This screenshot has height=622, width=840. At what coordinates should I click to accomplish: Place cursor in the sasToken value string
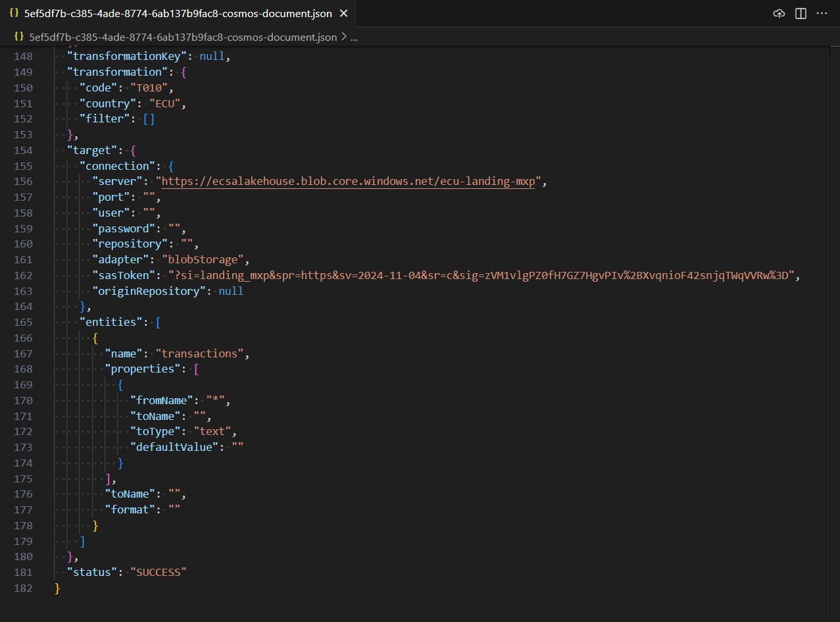[x=480, y=275]
